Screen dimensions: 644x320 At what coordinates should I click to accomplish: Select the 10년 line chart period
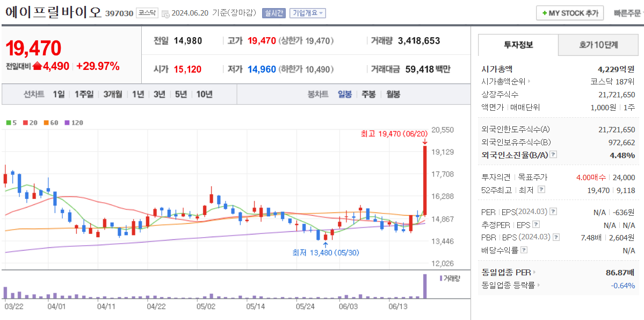coord(204,94)
